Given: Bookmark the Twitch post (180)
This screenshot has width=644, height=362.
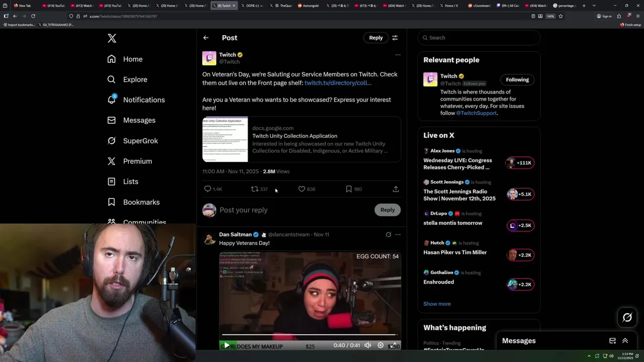Looking at the screenshot, I should 353,189.
